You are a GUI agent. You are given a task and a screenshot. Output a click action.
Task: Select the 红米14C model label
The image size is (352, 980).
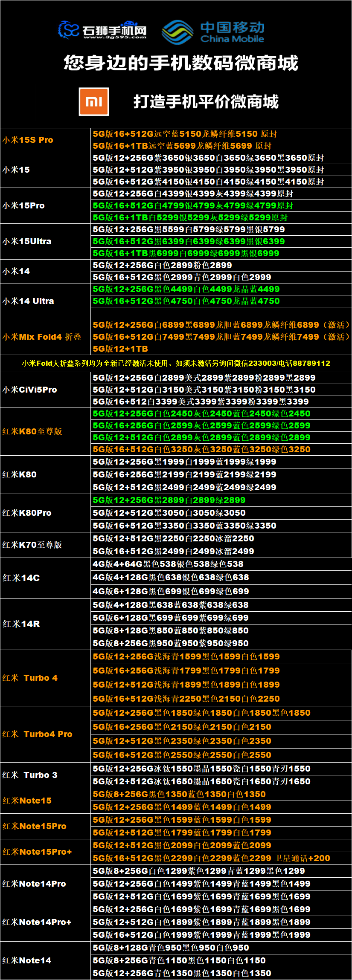(x=21, y=578)
